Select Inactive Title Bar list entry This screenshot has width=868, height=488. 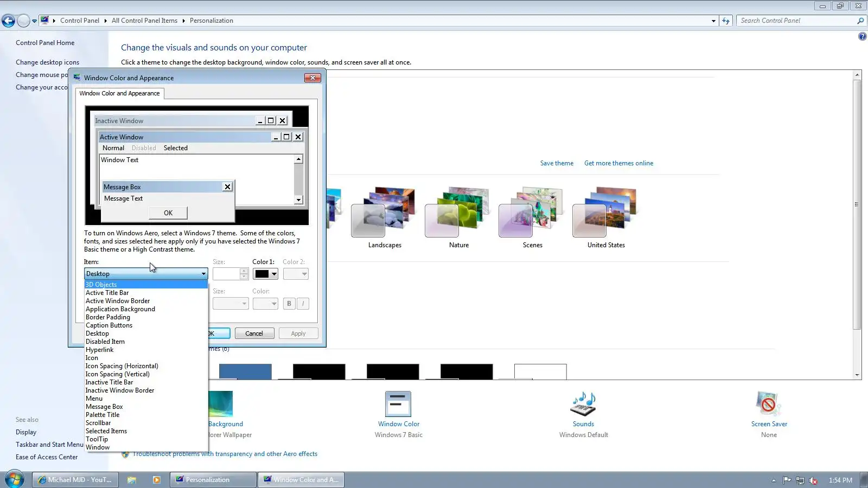tap(146, 382)
